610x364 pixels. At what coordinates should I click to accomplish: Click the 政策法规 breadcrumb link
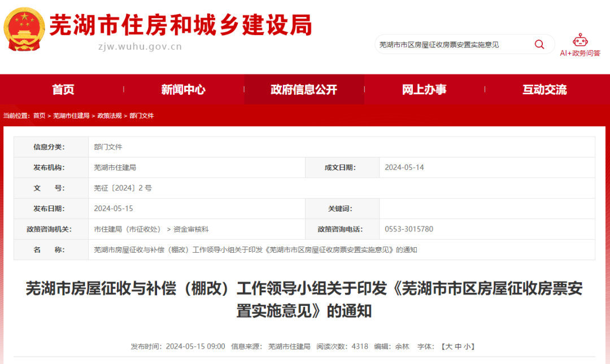[x=110, y=116]
